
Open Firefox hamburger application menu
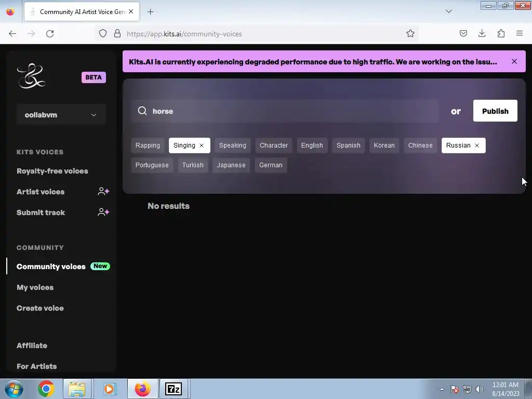click(520, 33)
